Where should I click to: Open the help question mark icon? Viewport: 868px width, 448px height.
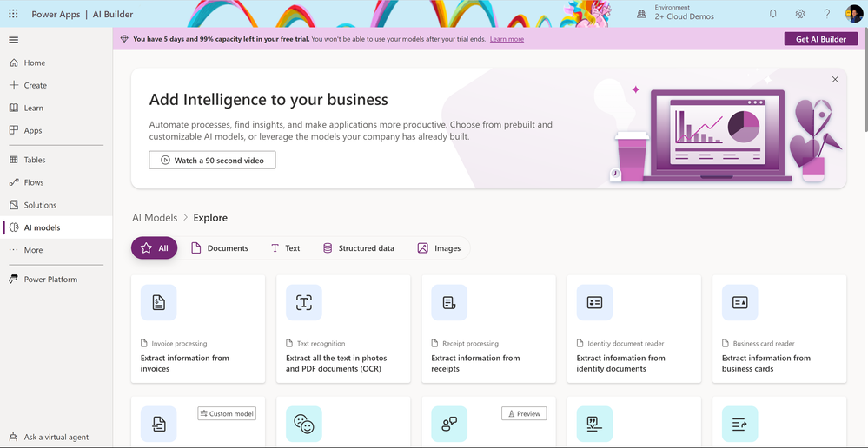(826, 14)
